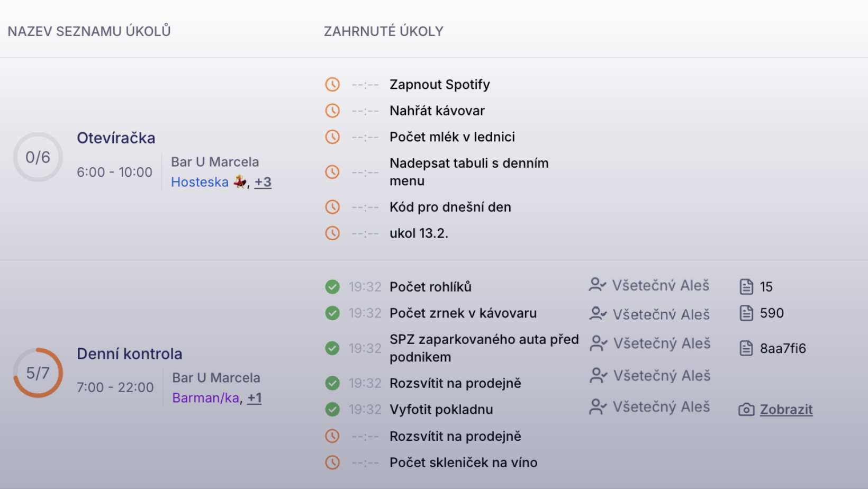Image resolution: width=868 pixels, height=489 pixels.
Task: Open the Otevíračka task list
Action: pos(116,138)
